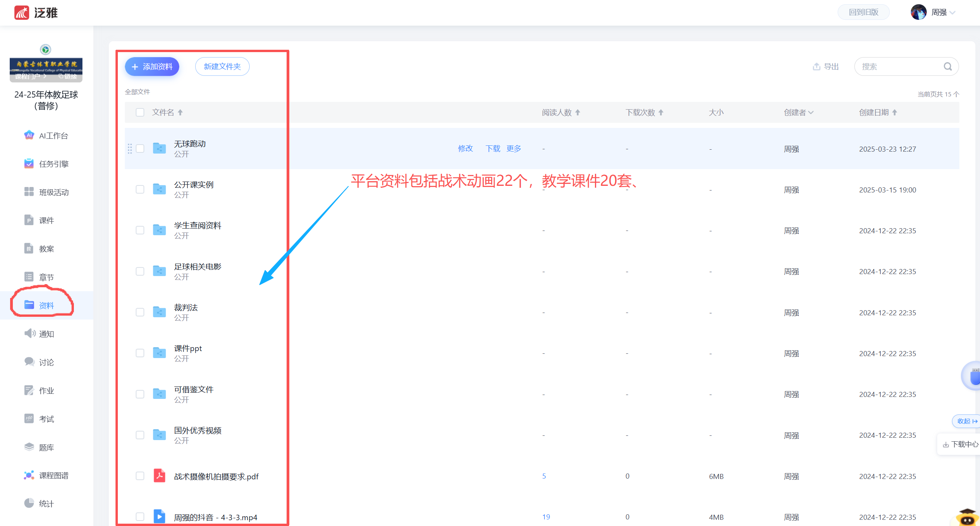Viewport: 980px width, 526px height.
Task: Select checkbox for 裁判法 folder
Action: 140,312
